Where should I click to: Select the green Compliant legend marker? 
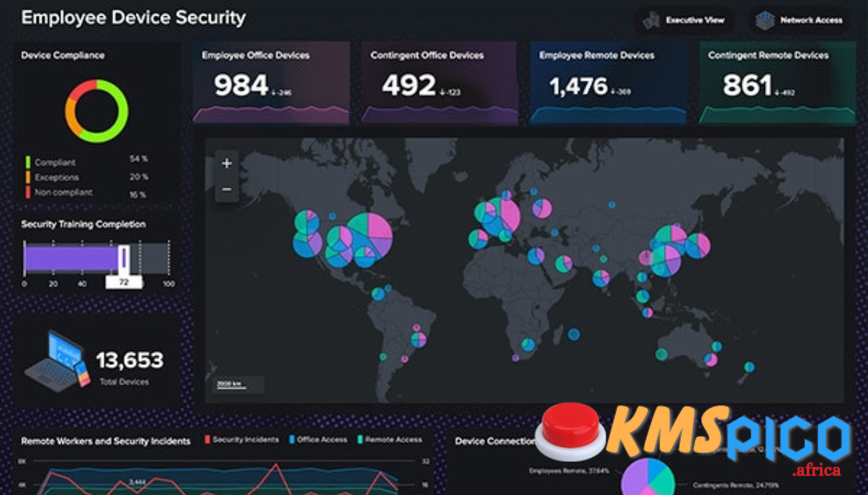click(28, 162)
